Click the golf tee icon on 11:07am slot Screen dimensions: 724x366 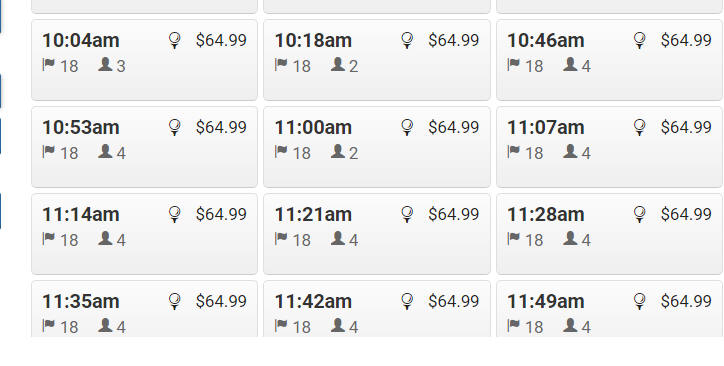click(x=640, y=127)
